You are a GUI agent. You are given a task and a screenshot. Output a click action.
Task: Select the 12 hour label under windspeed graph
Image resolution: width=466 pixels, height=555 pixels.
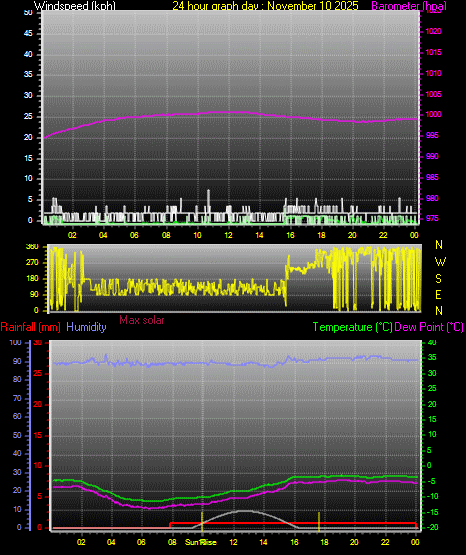(x=228, y=235)
